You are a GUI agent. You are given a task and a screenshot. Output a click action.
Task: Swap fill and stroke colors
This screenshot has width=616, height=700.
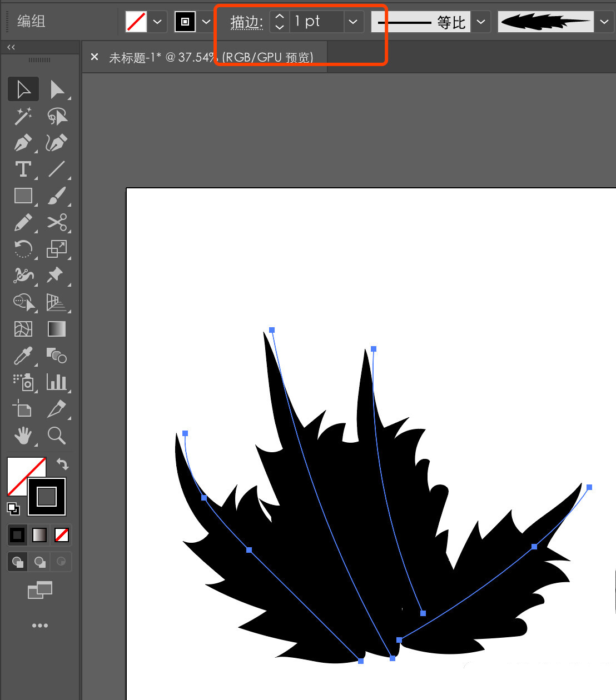pyautogui.click(x=63, y=464)
